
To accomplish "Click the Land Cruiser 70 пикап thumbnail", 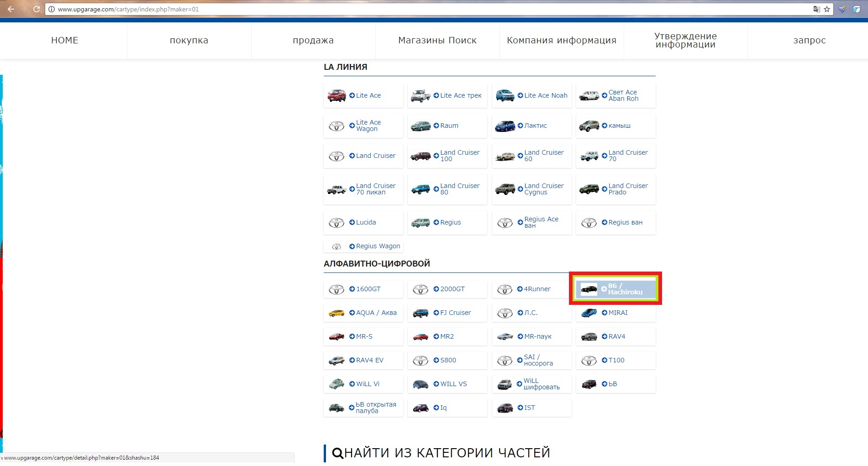I will (x=337, y=189).
